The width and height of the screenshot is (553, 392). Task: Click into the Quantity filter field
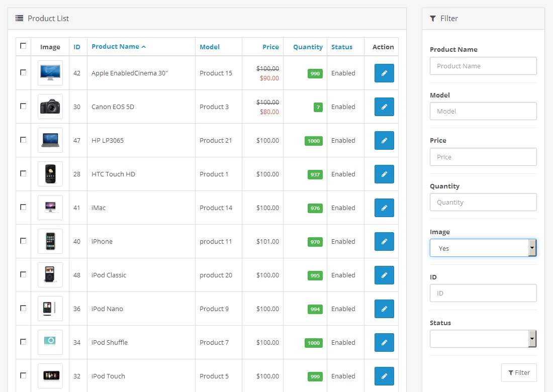pyautogui.click(x=483, y=202)
